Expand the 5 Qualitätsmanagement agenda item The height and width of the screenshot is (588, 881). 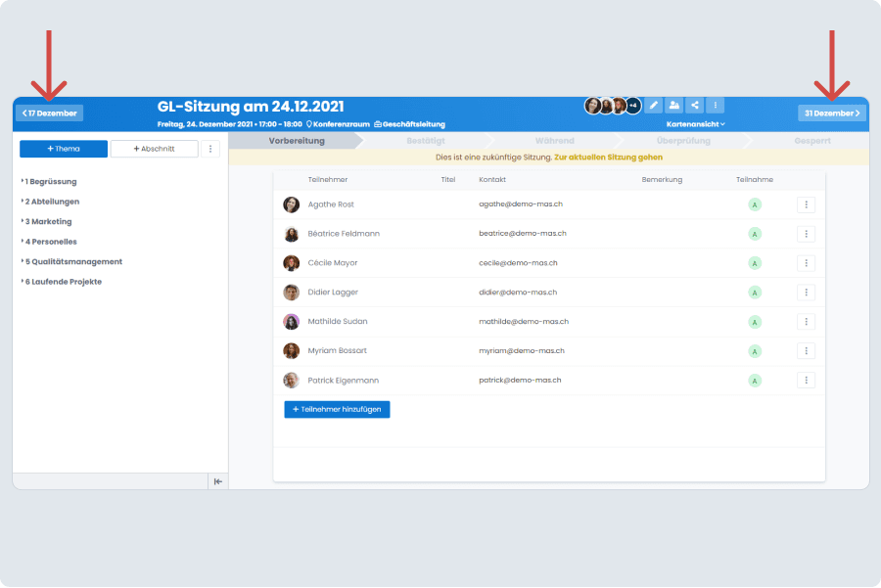(x=73, y=262)
